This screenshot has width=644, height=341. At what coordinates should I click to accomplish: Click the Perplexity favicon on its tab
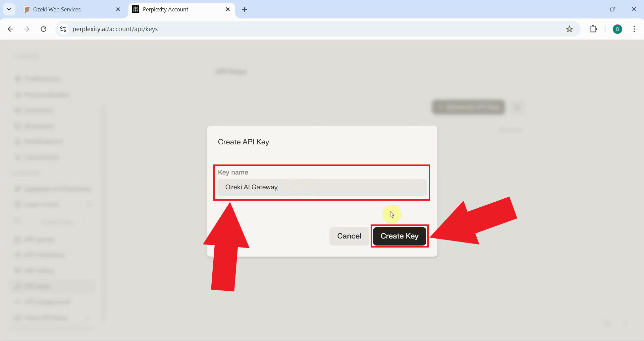click(x=136, y=9)
